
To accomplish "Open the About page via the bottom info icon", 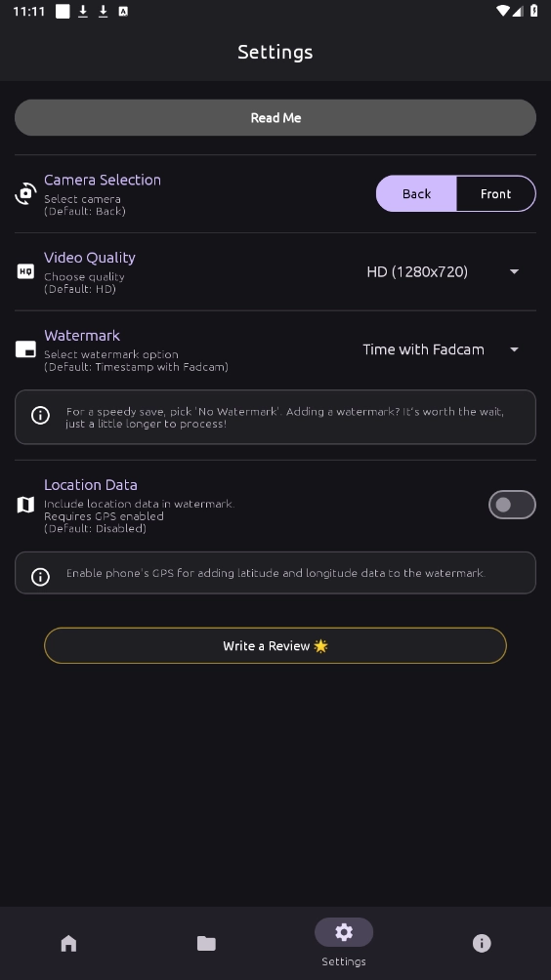I will coord(482,943).
